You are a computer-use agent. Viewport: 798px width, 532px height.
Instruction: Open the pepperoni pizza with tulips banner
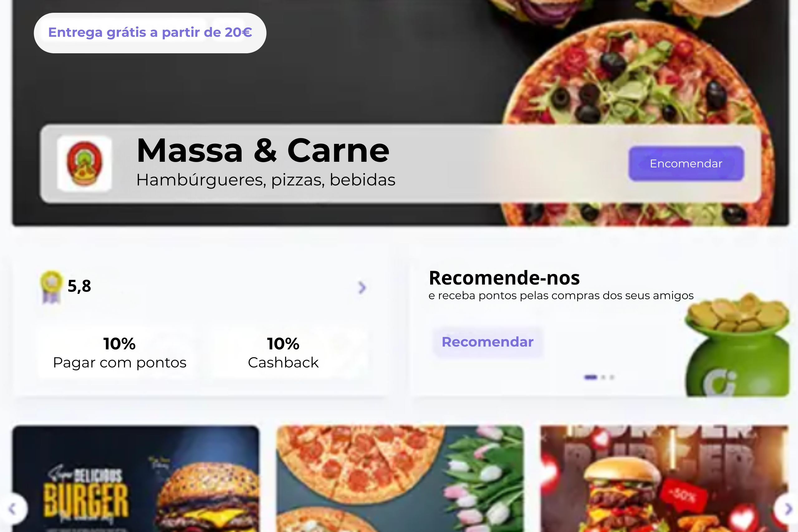(400, 478)
